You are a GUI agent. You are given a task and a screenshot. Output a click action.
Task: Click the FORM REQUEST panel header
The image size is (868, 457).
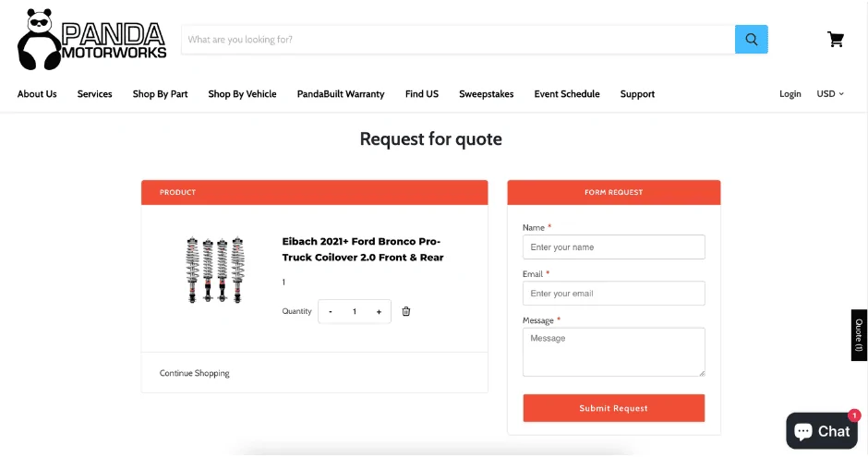(x=614, y=193)
